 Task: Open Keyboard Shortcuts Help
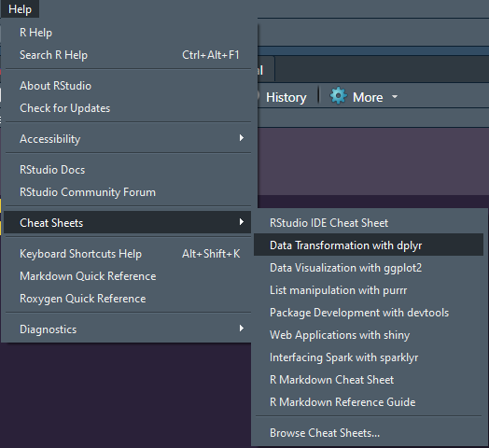pyautogui.click(x=128, y=254)
